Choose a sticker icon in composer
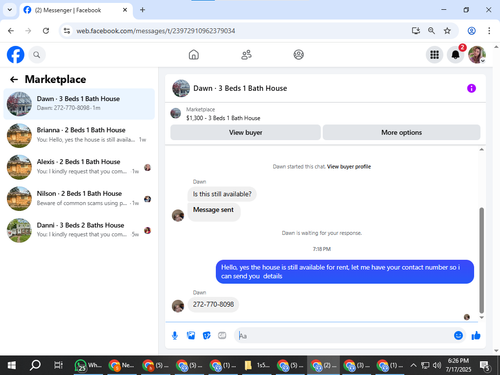The image size is (500, 375). [207, 336]
